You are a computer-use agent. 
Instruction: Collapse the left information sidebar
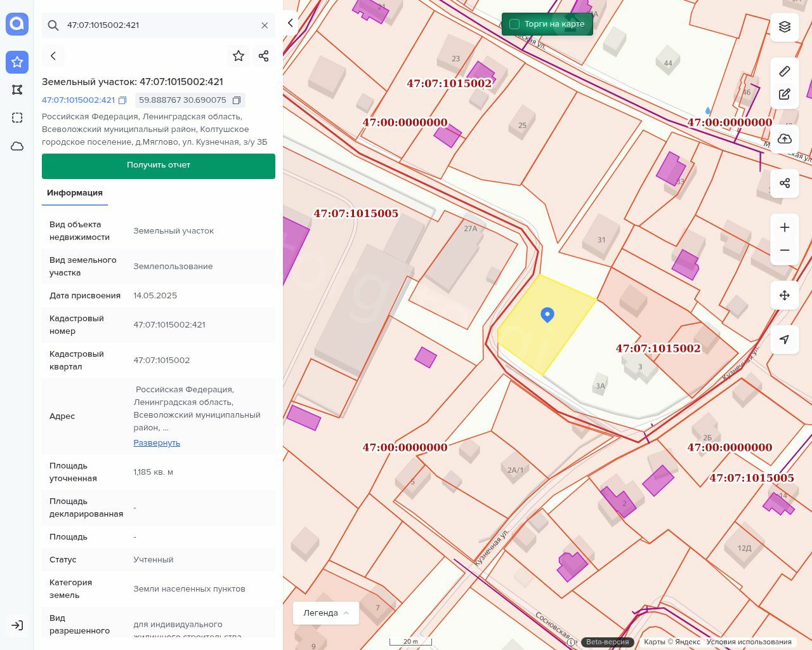coord(291,23)
